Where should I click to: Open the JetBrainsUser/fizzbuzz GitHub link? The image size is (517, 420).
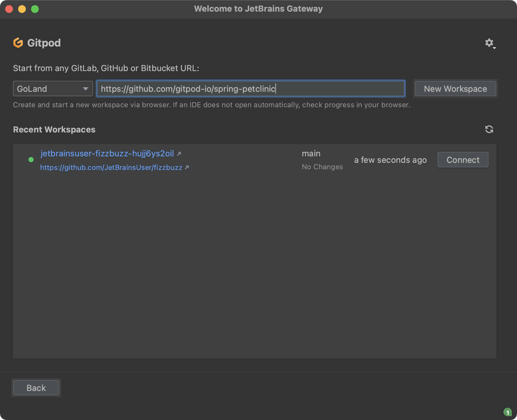point(111,167)
